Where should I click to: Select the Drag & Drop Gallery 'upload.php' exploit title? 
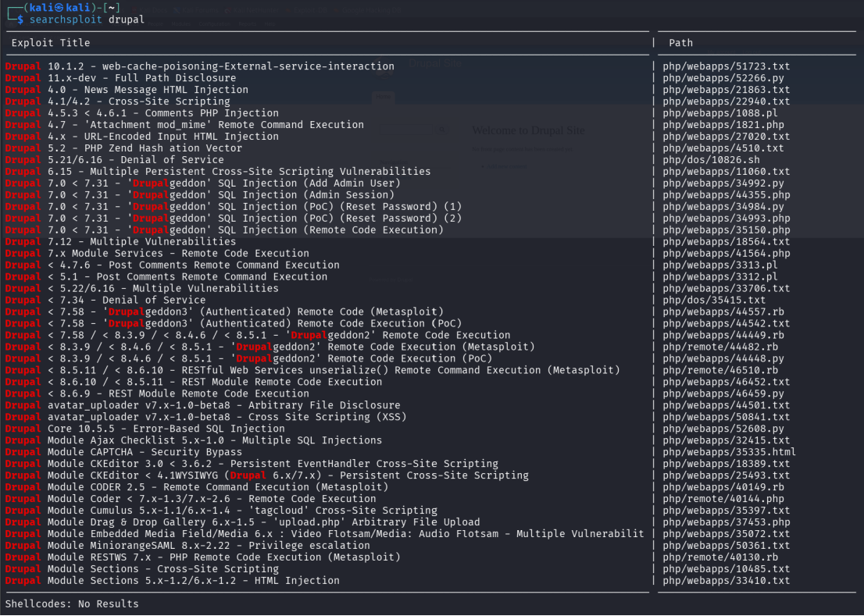pyautogui.click(x=242, y=522)
